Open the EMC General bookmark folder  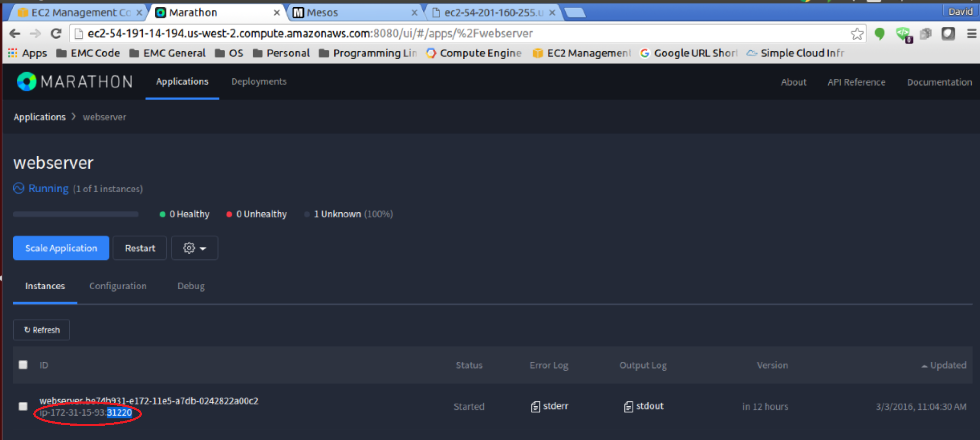pyautogui.click(x=167, y=53)
